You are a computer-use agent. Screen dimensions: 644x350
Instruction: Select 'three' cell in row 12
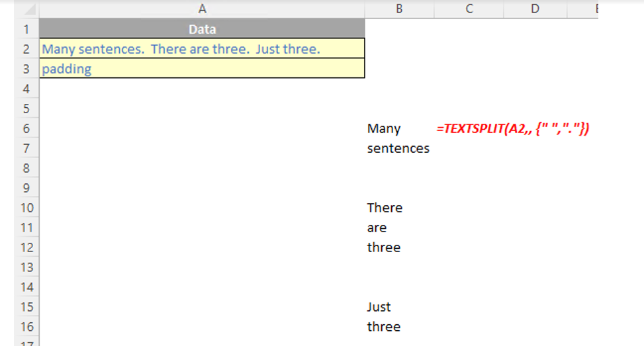pos(399,247)
